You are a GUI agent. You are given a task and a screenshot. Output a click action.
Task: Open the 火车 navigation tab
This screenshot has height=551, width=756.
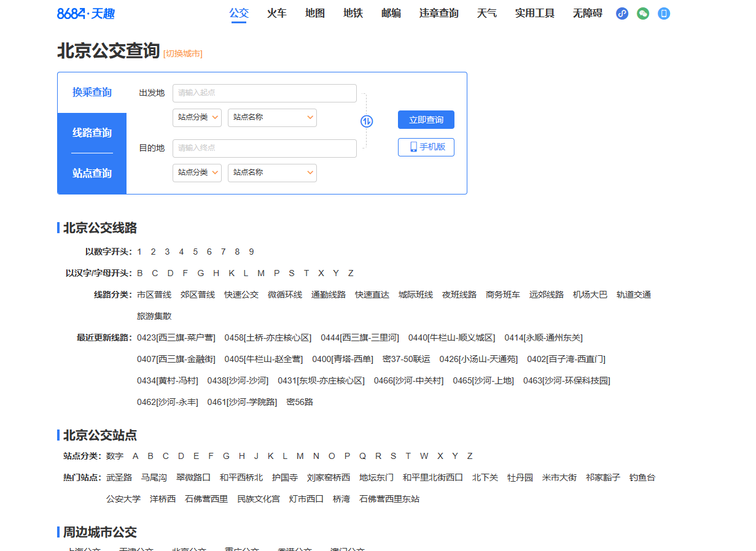277,13
